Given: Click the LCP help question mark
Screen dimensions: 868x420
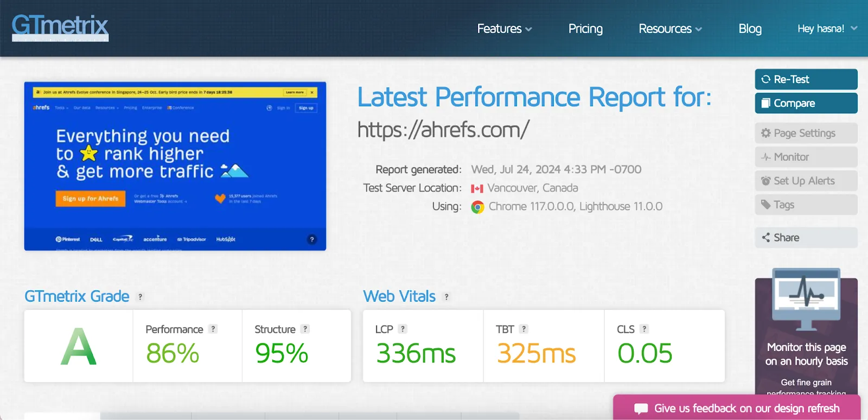Looking at the screenshot, I should pos(403,329).
